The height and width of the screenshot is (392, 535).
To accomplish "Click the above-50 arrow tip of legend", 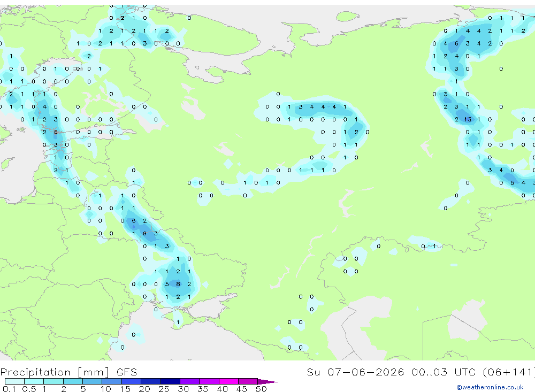I will [267, 381].
